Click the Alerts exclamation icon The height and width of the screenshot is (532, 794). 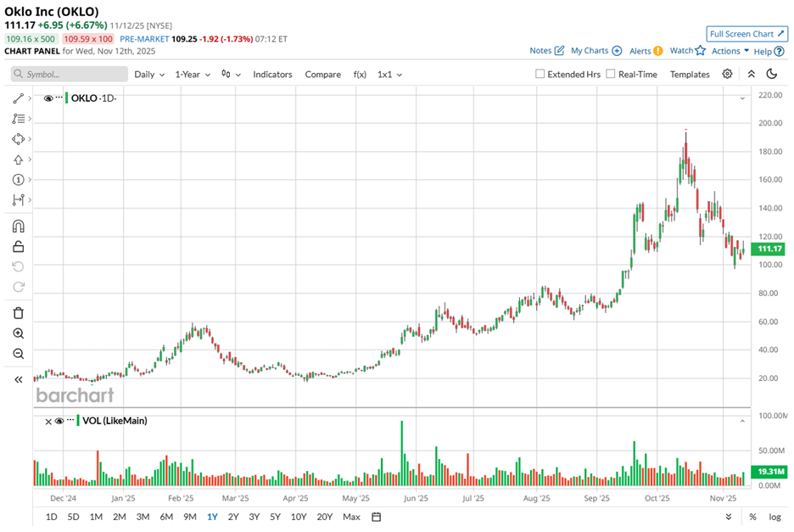pos(657,51)
